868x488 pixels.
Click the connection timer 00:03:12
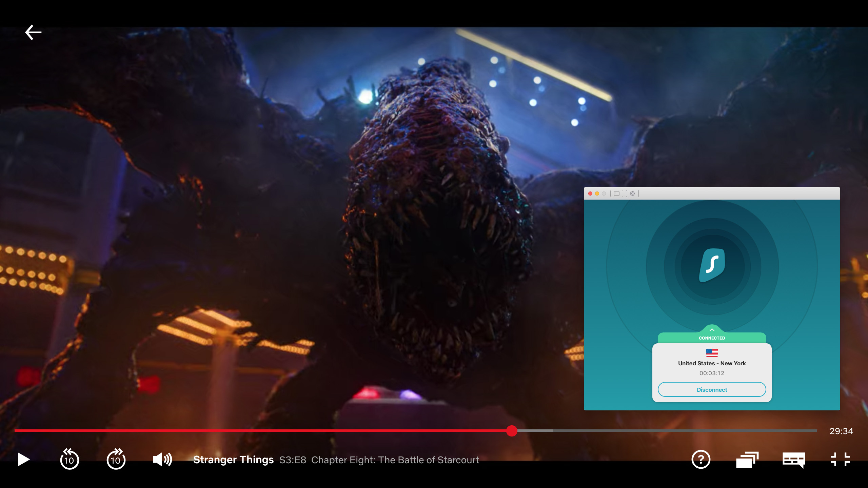pos(712,373)
